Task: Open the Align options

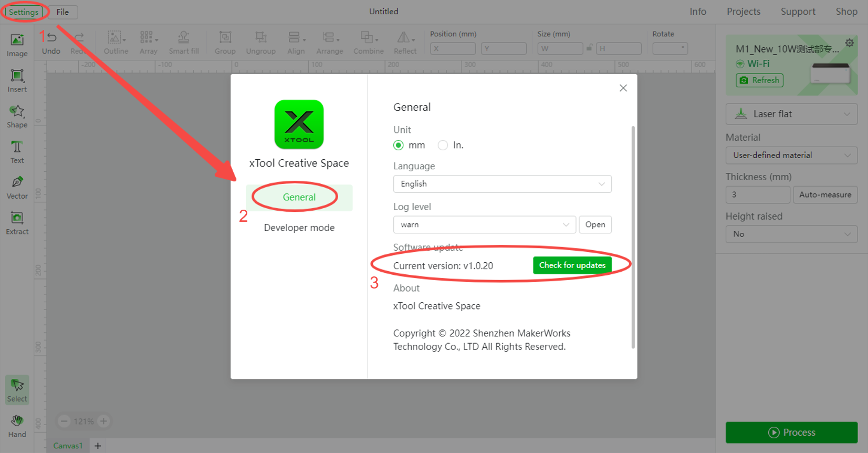Action: pos(296,43)
